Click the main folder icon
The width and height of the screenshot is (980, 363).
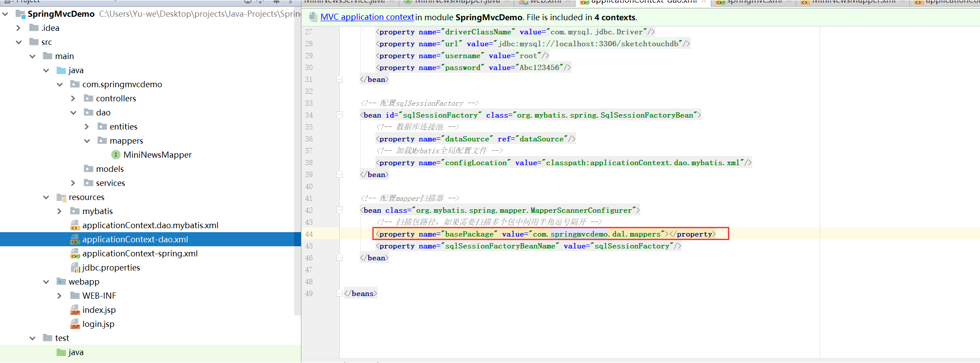(48, 56)
